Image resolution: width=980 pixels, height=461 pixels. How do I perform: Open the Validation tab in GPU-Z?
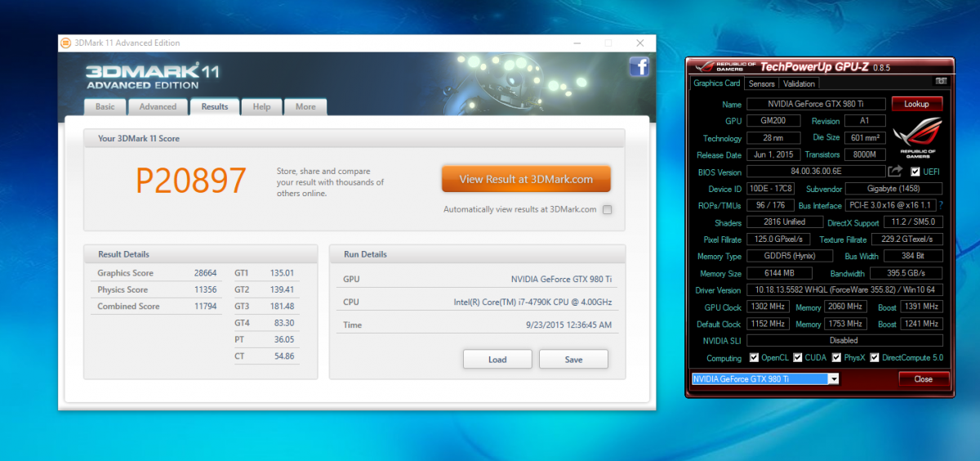pyautogui.click(x=799, y=83)
